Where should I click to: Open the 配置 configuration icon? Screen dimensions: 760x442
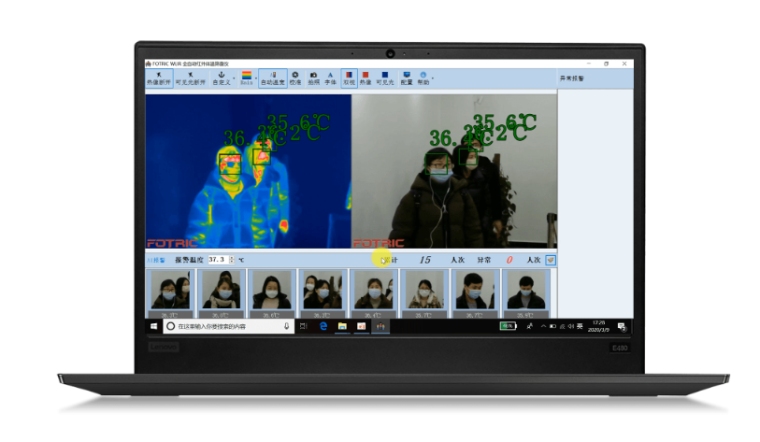click(406, 79)
